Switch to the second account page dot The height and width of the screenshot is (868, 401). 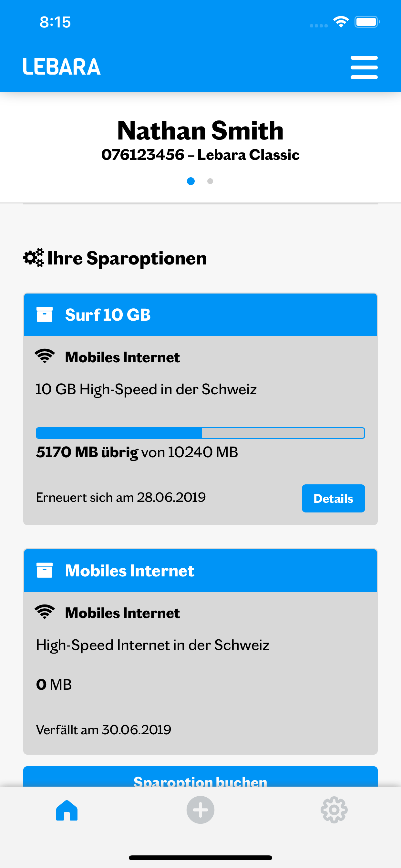(x=210, y=181)
